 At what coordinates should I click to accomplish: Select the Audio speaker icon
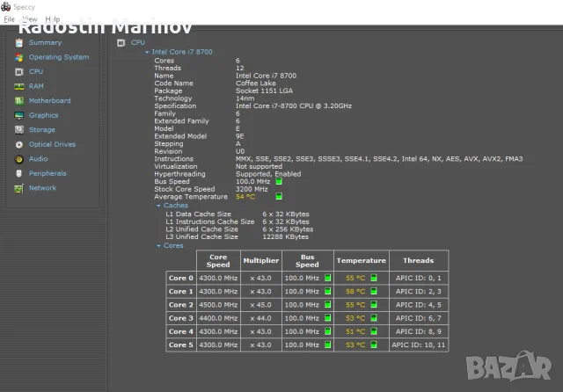[19, 159]
